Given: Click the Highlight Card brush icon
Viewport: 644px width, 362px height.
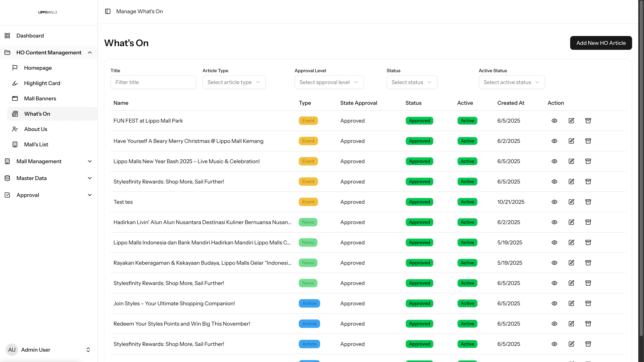Looking at the screenshot, I should (15, 83).
